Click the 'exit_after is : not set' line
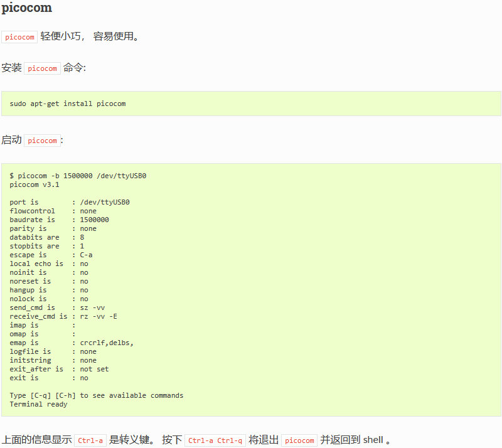The width and height of the screenshot is (502, 448). [x=59, y=369]
